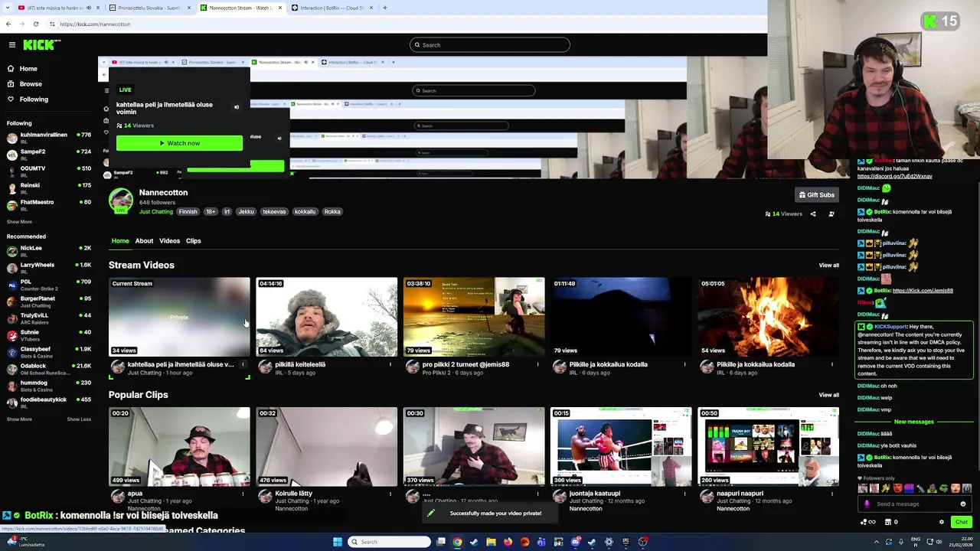Open the browser tab search dropdown
The width and height of the screenshot is (980, 551).
(8, 8)
